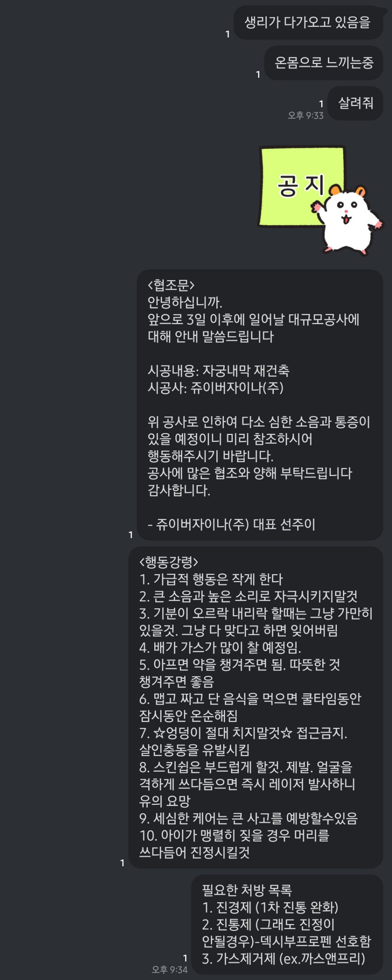
Task: Click the unread count beside the 행동강령 message
Action: (x=122, y=863)
